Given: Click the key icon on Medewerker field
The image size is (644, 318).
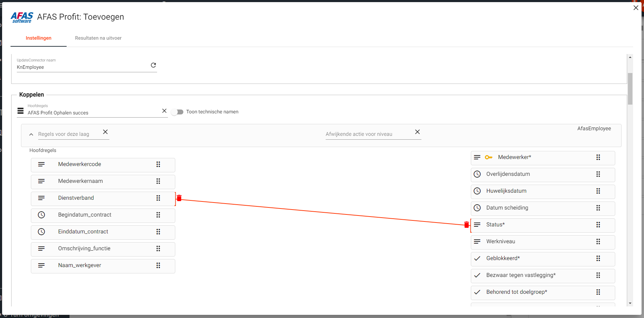Looking at the screenshot, I should point(488,157).
